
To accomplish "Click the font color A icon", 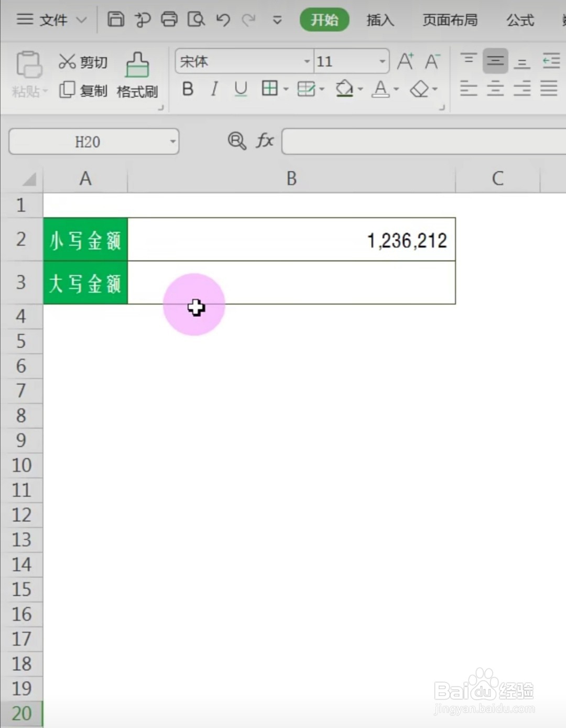I will pyautogui.click(x=380, y=89).
